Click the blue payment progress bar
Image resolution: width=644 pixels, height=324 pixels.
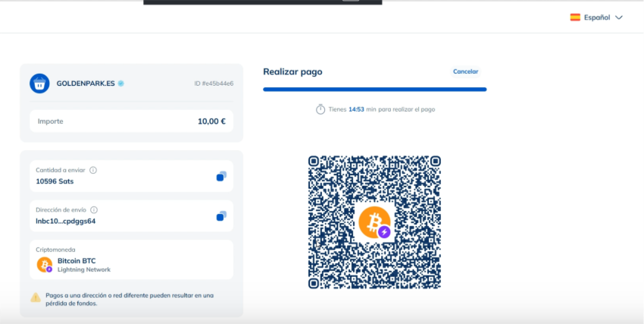coord(374,90)
